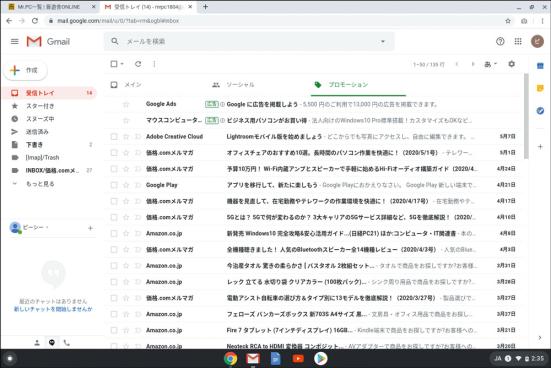This screenshot has height=368, width=551.
Task: Select the Adobe Creative Cloud email checkbox
Action: click(x=114, y=137)
